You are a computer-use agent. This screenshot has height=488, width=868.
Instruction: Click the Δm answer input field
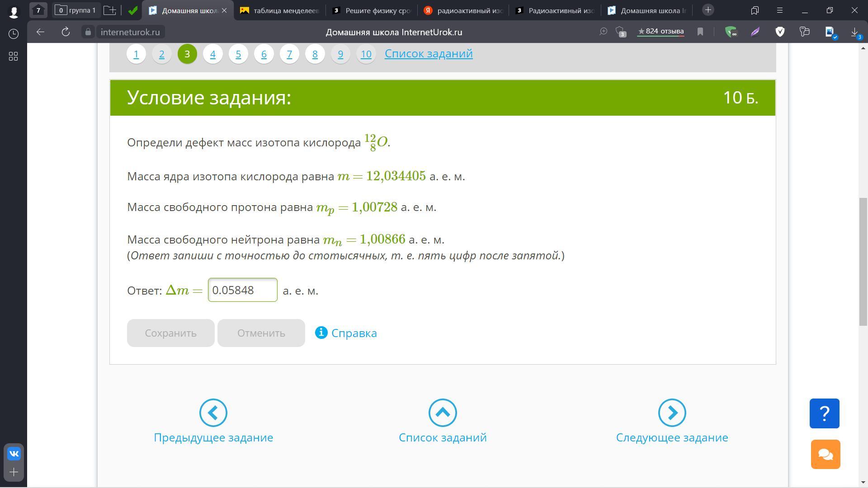(x=242, y=290)
